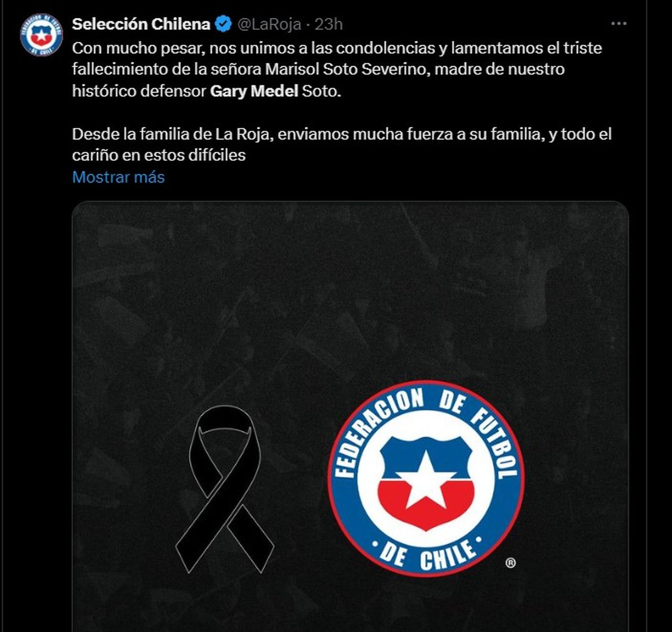Image resolution: width=672 pixels, height=632 pixels.
Task: Click the Federación de Fútbol de Chile crest
Action: click(x=426, y=478)
